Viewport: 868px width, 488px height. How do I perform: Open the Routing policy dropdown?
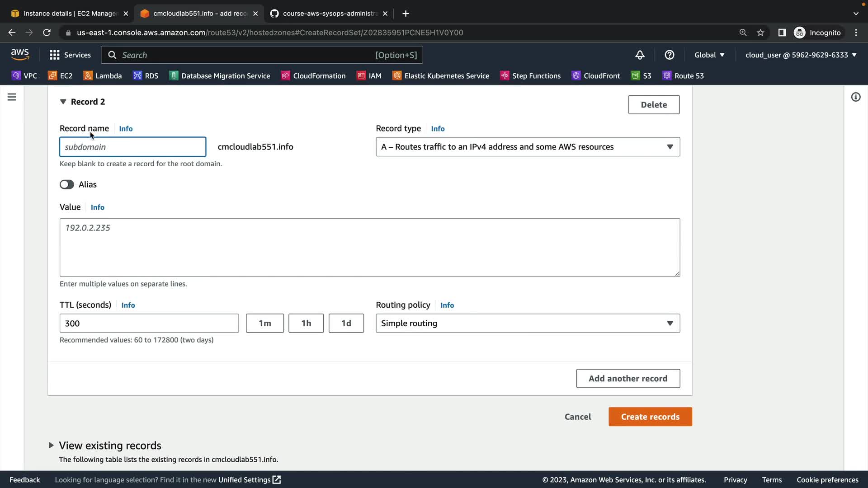pos(528,324)
